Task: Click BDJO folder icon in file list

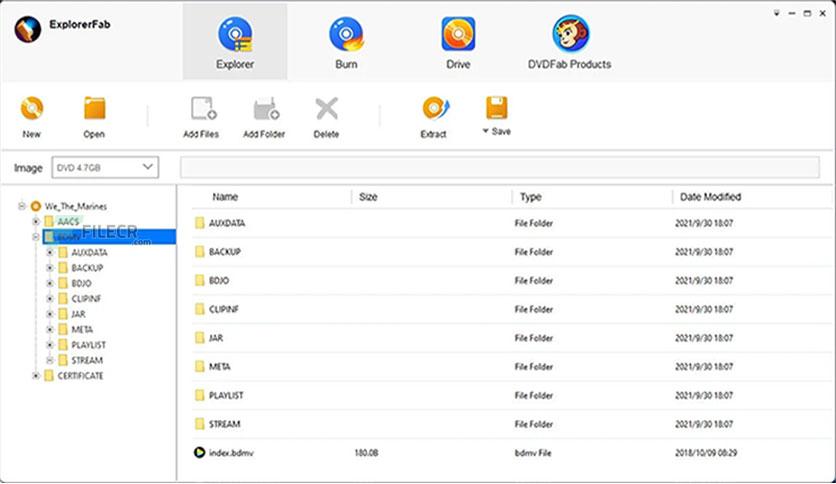Action: 199,280
